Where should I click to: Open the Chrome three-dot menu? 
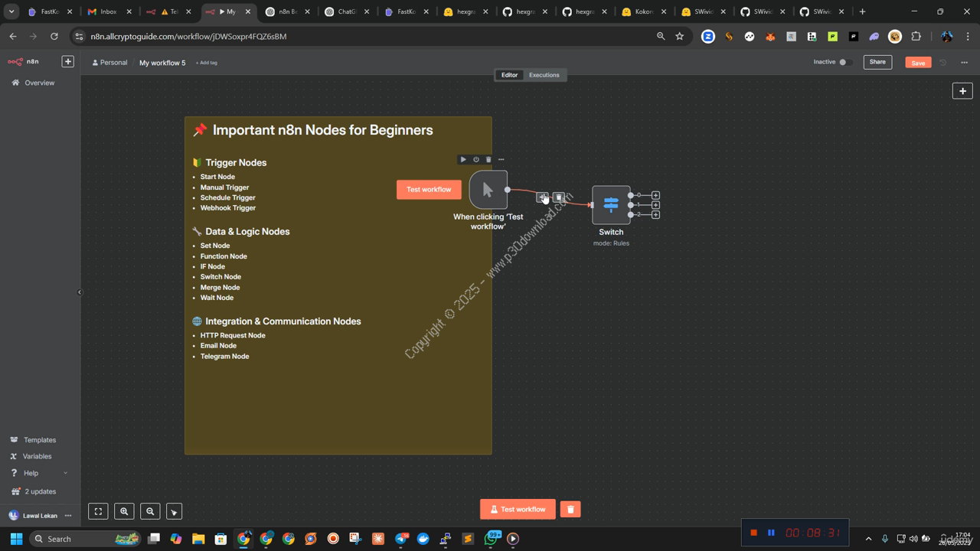(969, 36)
